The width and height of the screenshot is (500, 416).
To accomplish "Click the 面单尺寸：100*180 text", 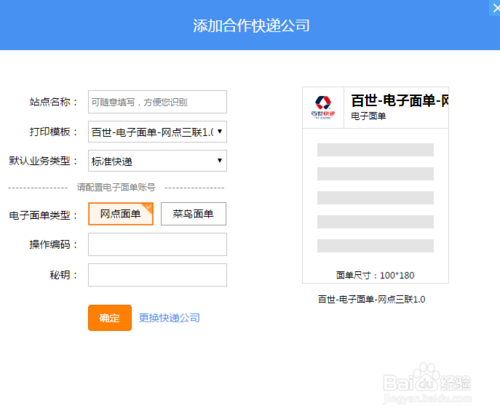I will coord(375,275).
